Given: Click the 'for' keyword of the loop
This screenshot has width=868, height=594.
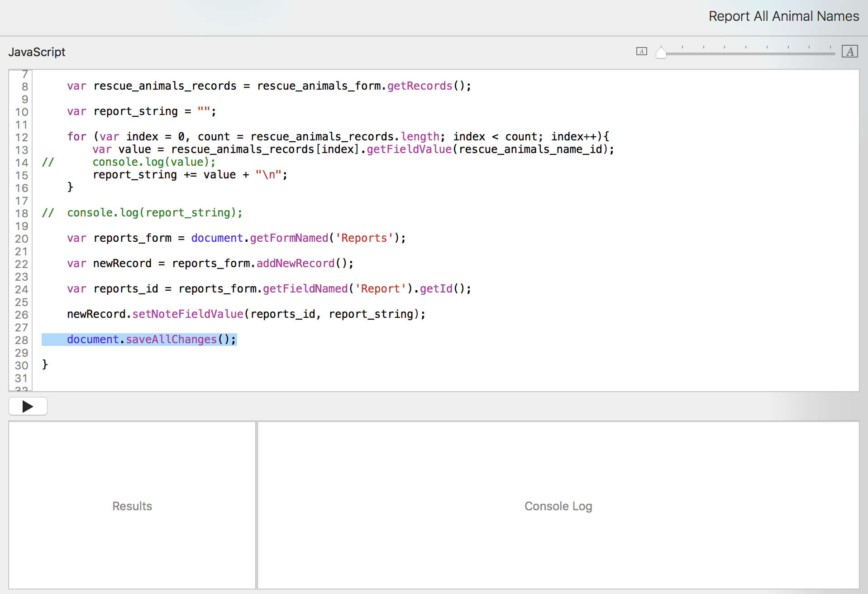Looking at the screenshot, I should [76, 137].
